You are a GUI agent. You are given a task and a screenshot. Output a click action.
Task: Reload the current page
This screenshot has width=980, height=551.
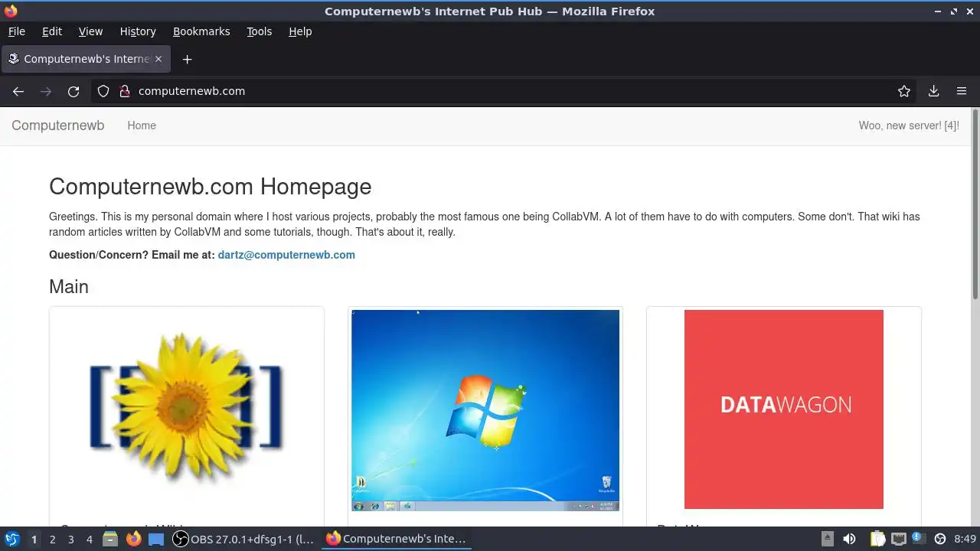pyautogui.click(x=73, y=91)
